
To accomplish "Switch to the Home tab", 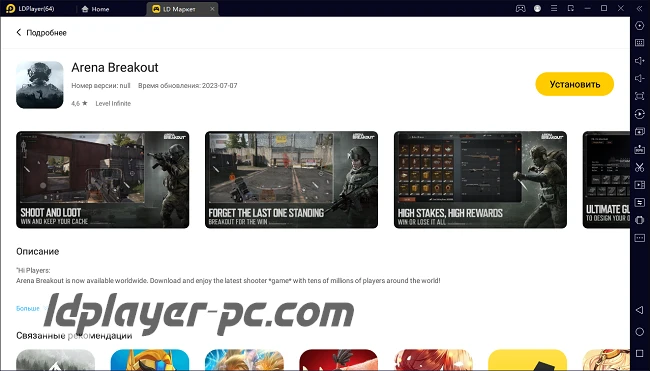I will pyautogui.click(x=95, y=9).
